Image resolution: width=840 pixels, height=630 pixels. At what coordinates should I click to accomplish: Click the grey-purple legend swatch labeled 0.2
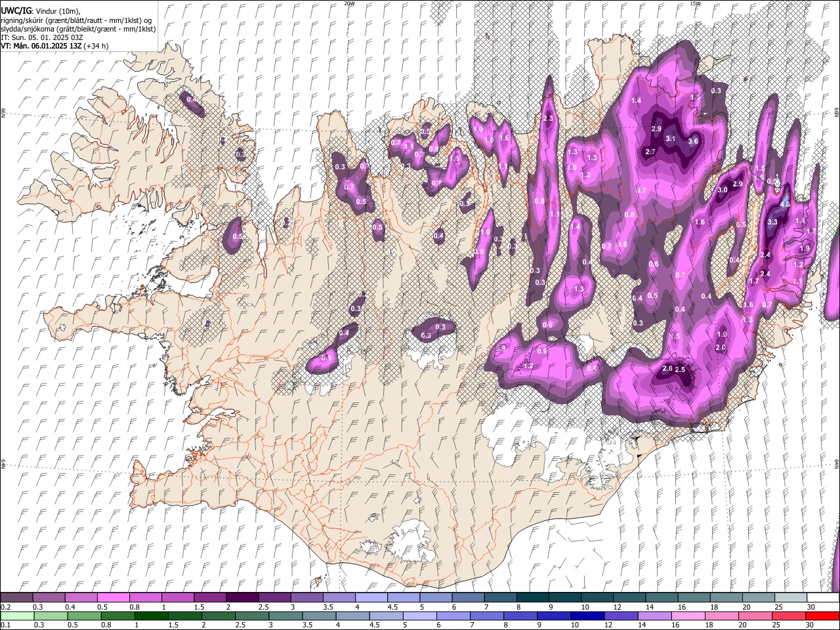17,597
